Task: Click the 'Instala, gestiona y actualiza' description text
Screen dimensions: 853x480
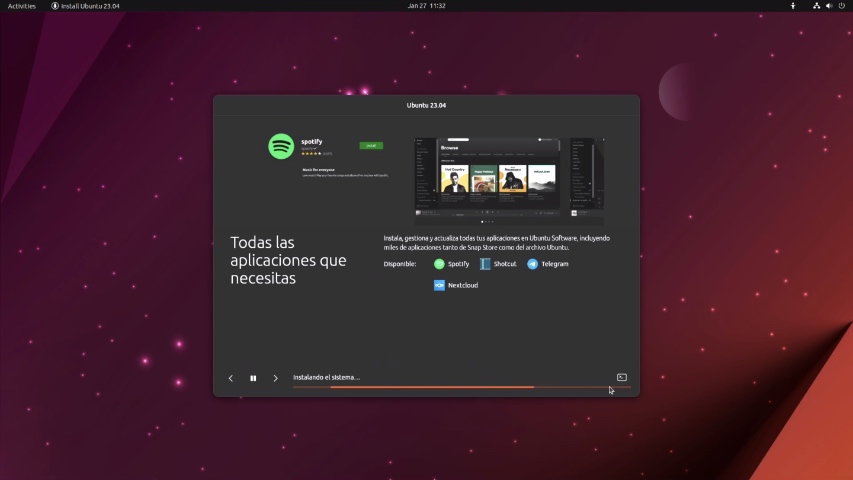Action: pyautogui.click(x=497, y=243)
